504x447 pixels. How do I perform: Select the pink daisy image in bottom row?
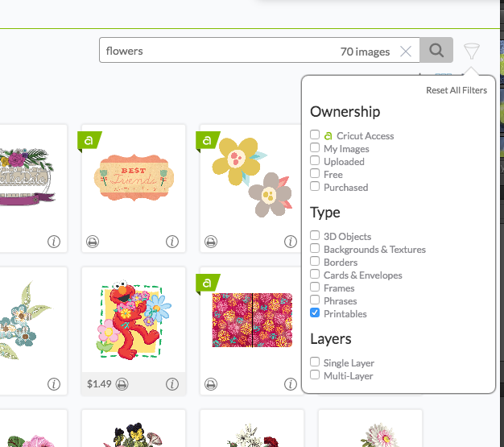pyautogui.click(x=378, y=435)
